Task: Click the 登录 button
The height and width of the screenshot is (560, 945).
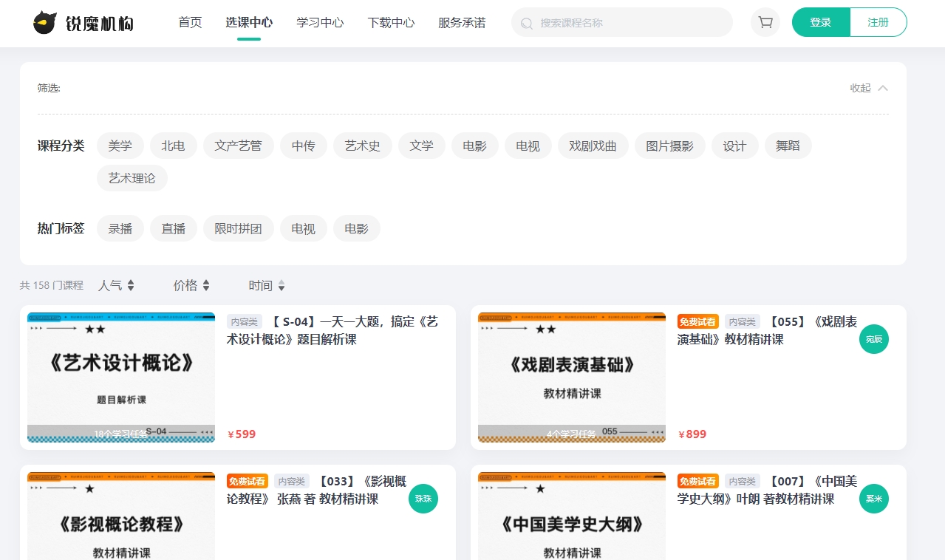Action: coord(821,22)
